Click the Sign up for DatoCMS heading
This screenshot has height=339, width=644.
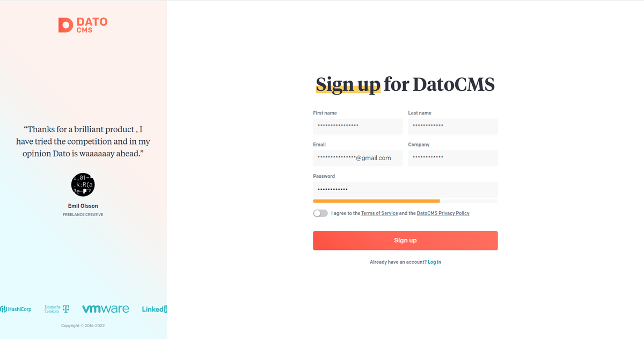tap(405, 85)
